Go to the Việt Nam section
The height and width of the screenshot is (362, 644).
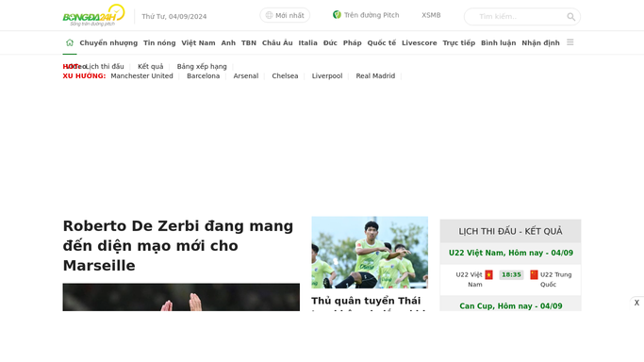[x=198, y=42]
